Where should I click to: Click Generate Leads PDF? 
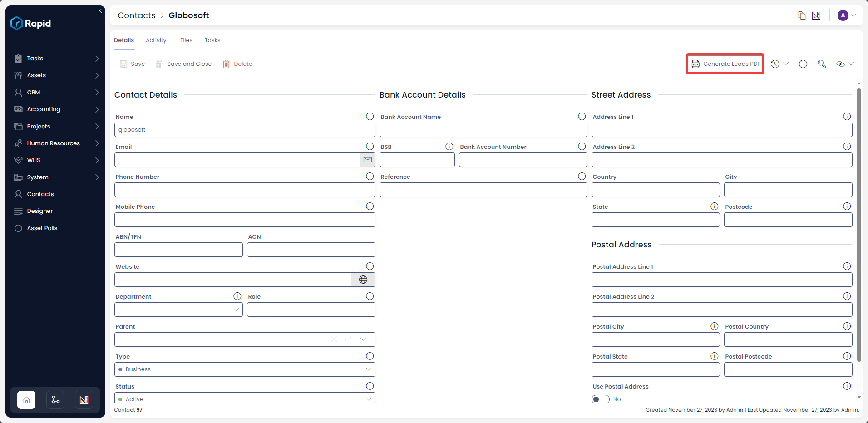click(725, 64)
